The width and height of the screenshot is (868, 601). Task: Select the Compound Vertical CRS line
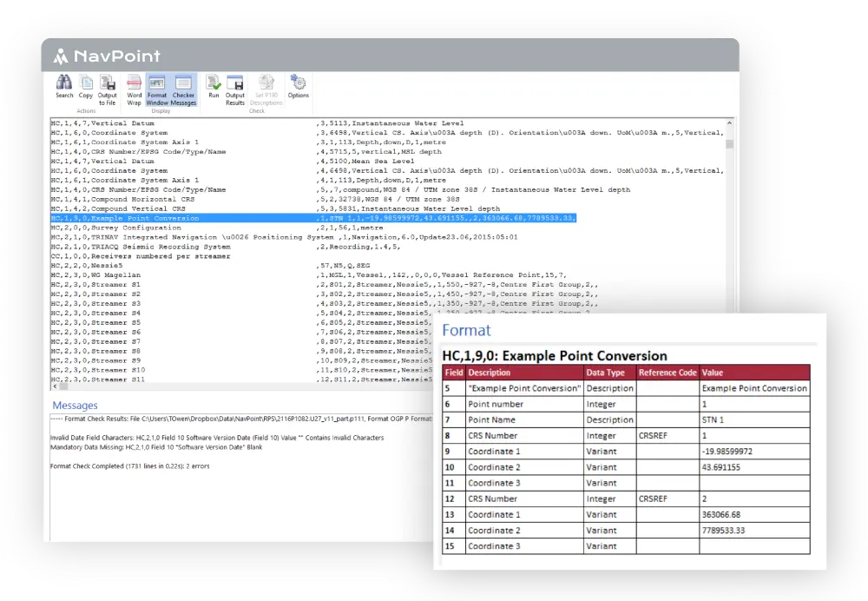[275, 208]
